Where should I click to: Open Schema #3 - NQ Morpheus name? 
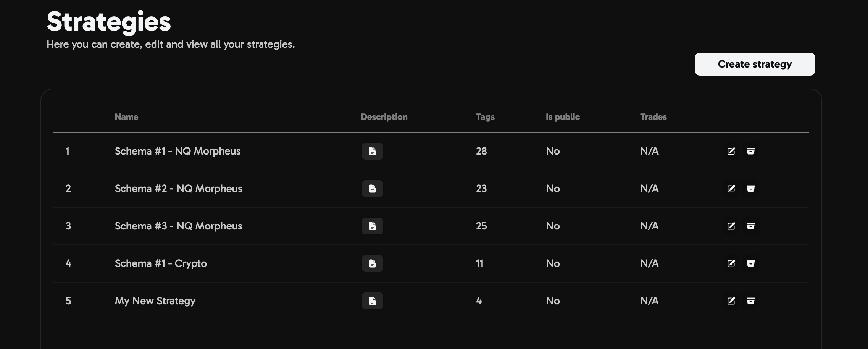coord(178,226)
